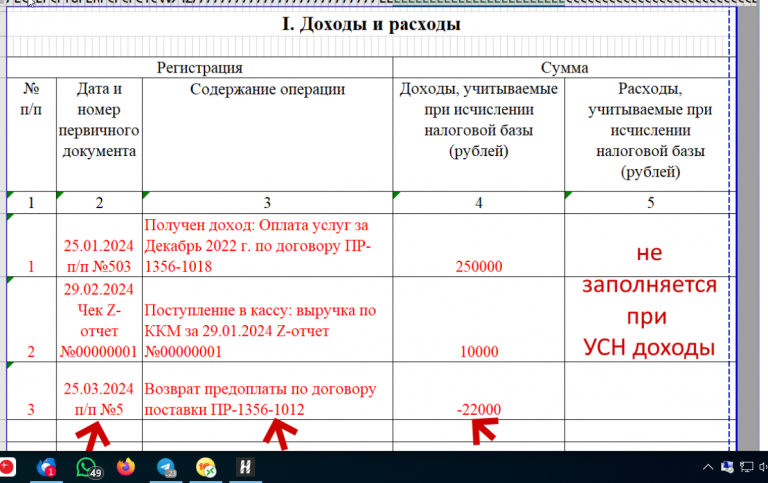Open the black H app taskbar icon
Screen dimensions: 768x483
tap(245, 467)
